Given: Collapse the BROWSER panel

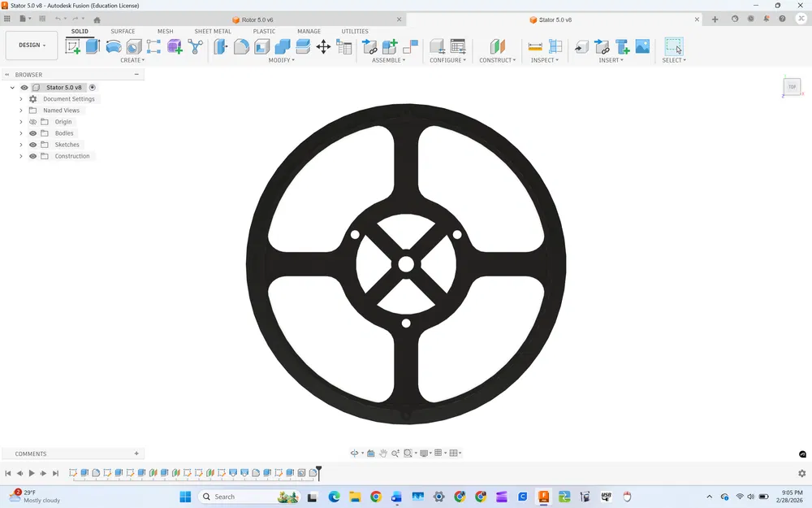Looking at the screenshot, I should coord(7,75).
